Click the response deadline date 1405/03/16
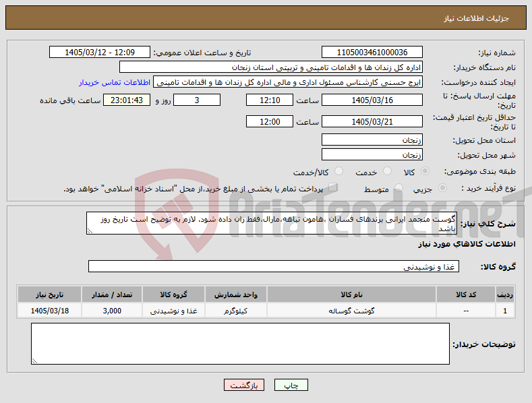This screenshot has height=403, width=532. (372, 100)
